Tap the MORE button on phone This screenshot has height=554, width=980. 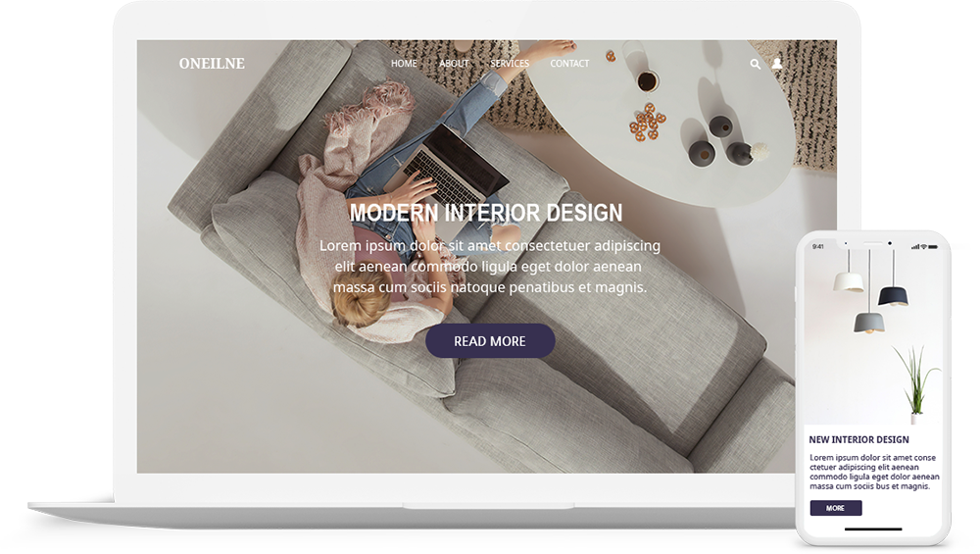[836, 508]
